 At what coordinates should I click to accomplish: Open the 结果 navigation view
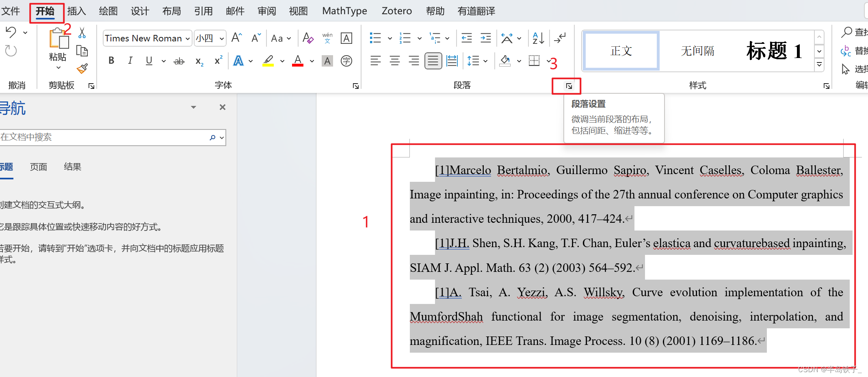[x=73, y=167]
